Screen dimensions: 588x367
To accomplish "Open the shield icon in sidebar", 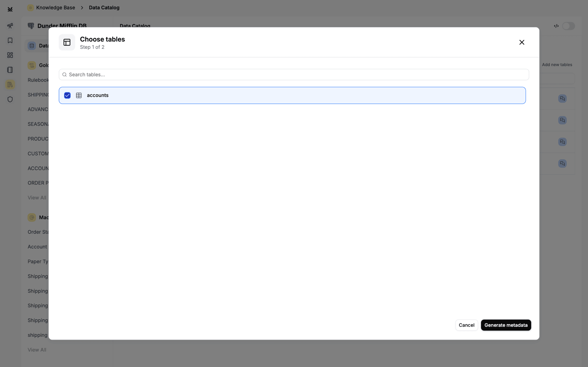I will [x=10, y=99].
